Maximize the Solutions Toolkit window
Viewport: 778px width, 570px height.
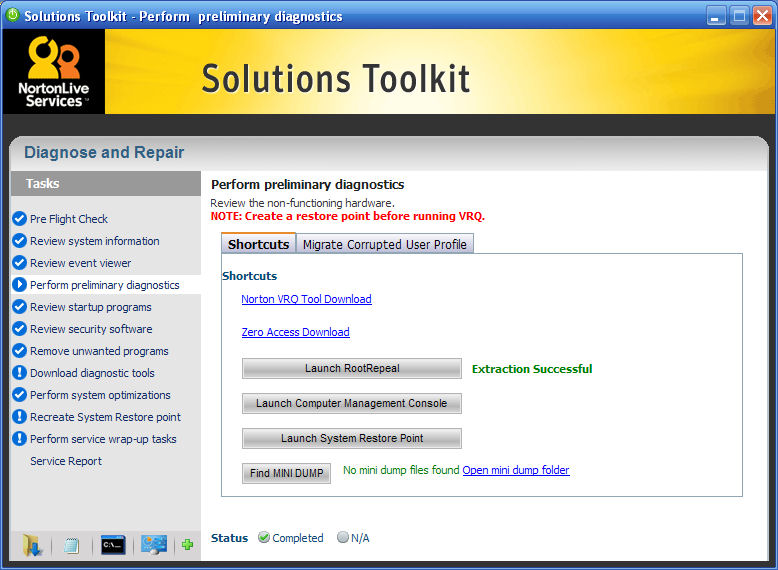pyautogui.click(x=739, y=16)
